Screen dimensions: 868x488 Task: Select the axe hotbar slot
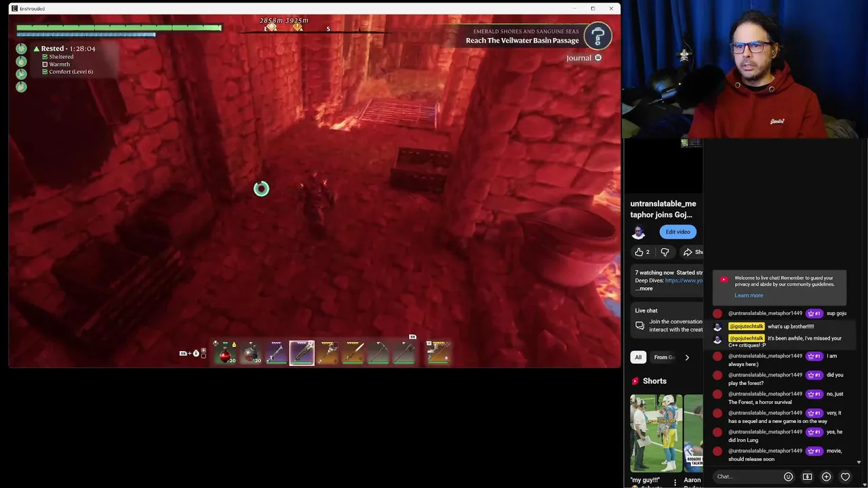pyautogui.click(x=404, y=352)
